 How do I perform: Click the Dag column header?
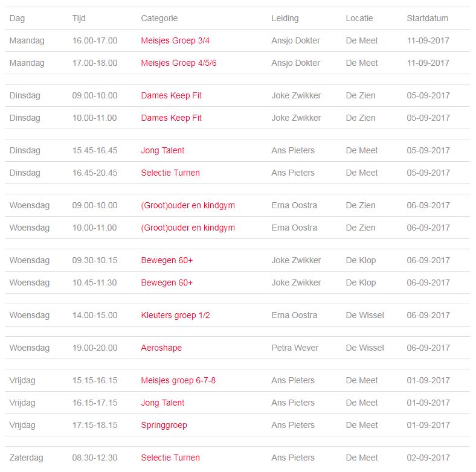[17, 19]
